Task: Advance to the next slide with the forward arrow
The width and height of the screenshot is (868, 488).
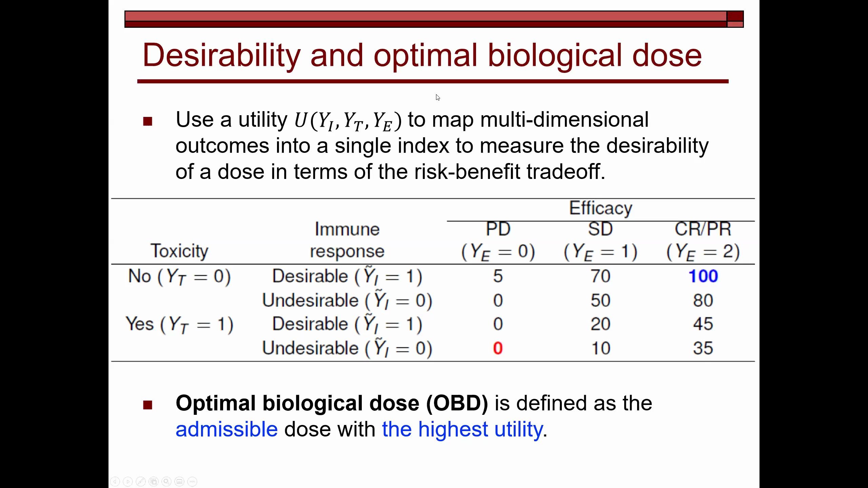Action: click(x=128, y=481)
